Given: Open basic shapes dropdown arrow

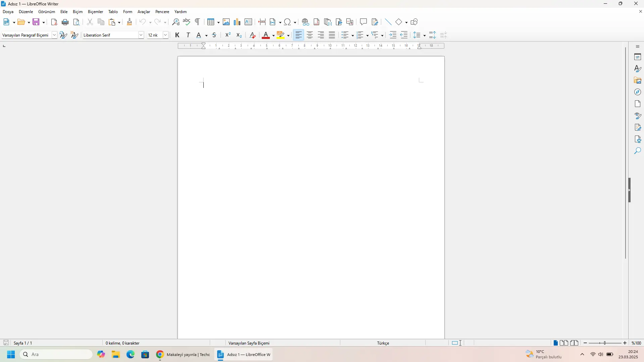Looking at the screenshot, I should [406, 22].
